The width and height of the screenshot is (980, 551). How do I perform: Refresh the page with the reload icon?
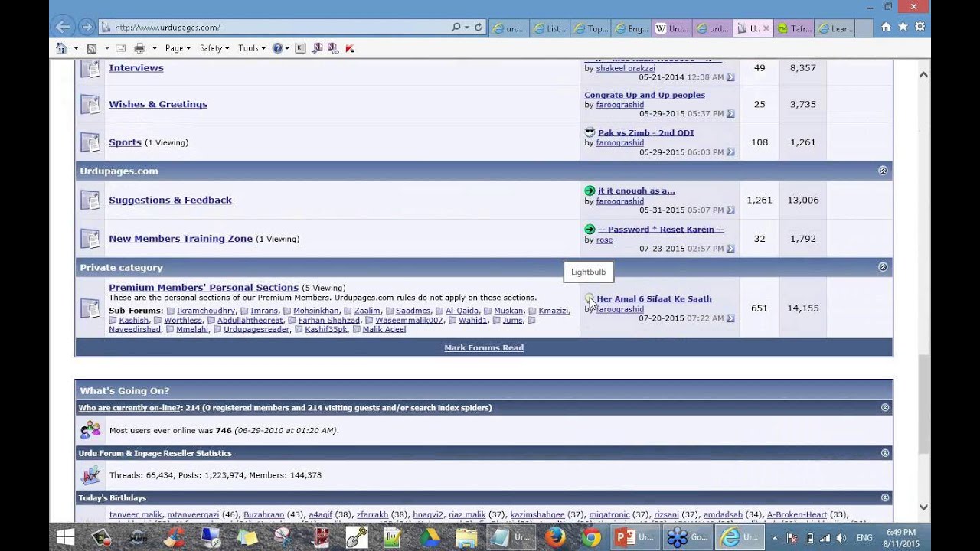pos(478,28)
